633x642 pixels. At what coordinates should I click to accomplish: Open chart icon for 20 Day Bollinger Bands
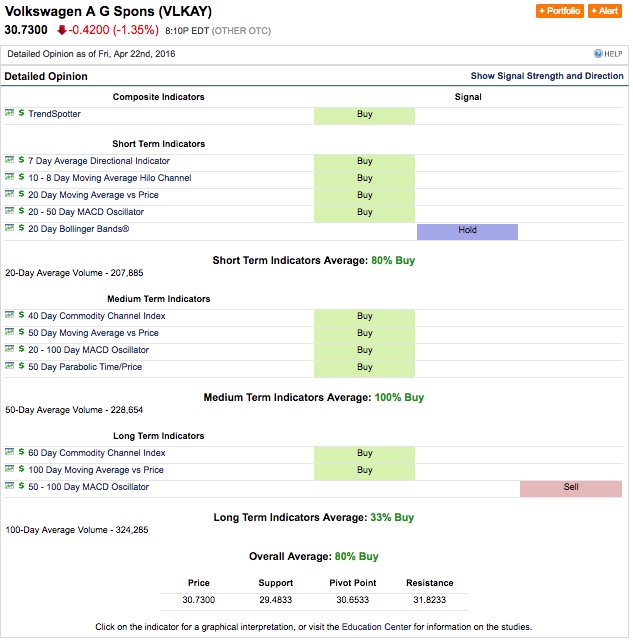tap(9, 228)
